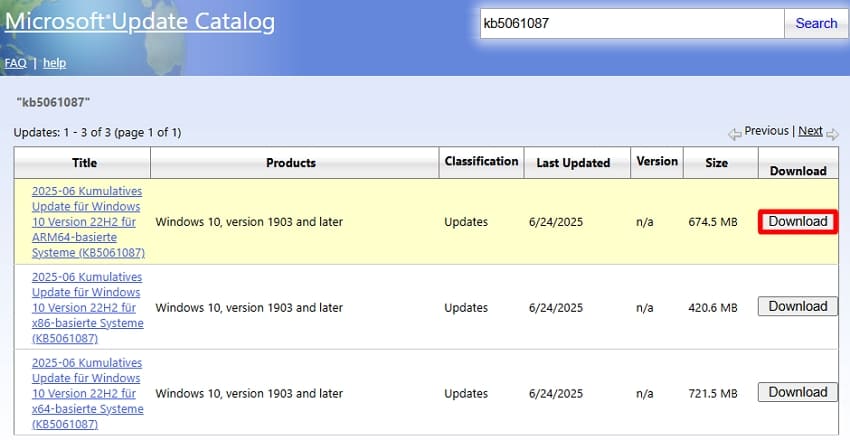
Task: Click the n/a version in the x86 row
Action: [x=645, y=308]
